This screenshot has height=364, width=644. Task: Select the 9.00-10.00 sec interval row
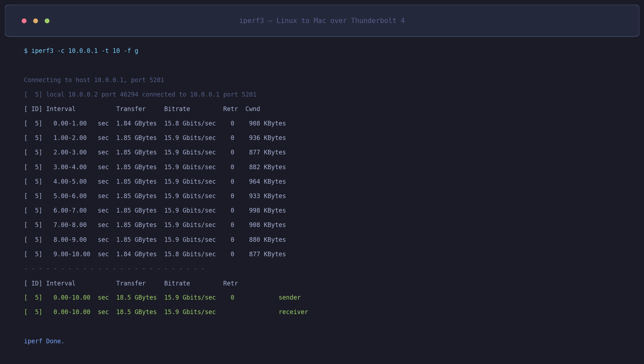154,254
